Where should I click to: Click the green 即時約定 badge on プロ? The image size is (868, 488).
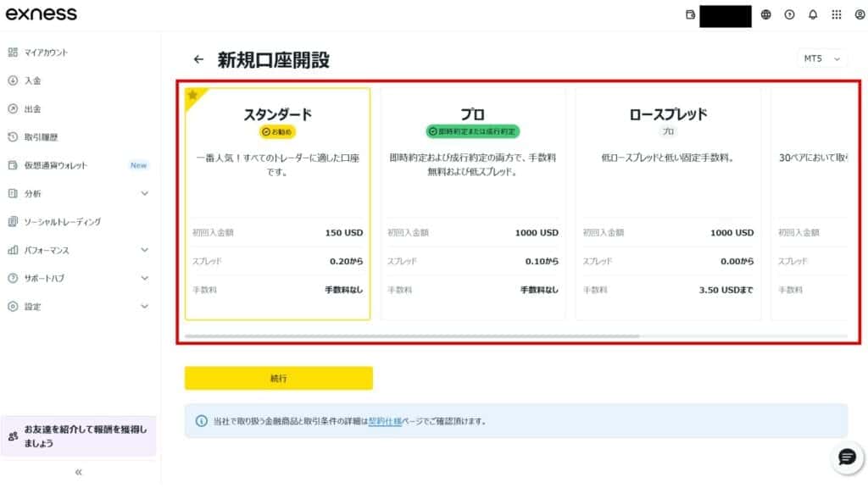point(473,131)
